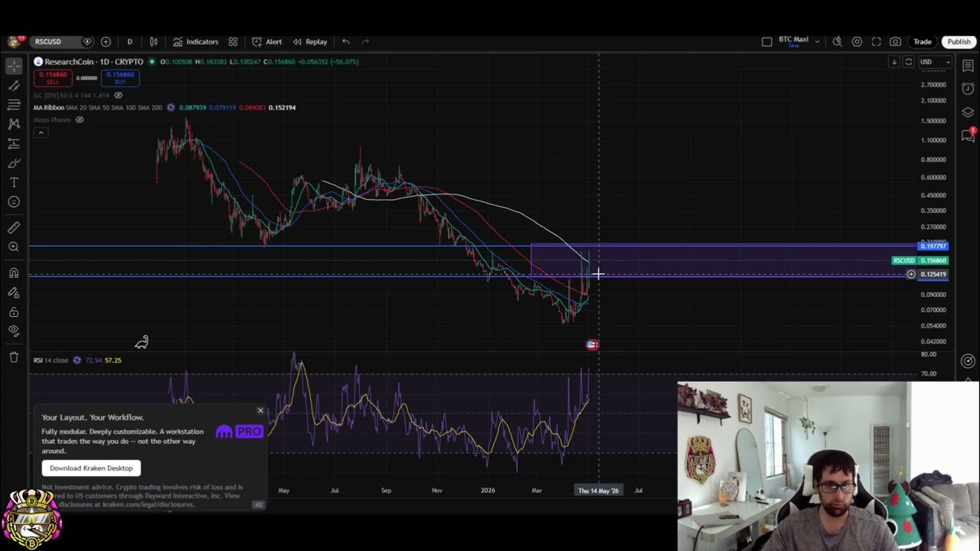Viewport: 980px width, 551px height.
Task: Close the Kraken Pro ad popup
Action: (x=260, y=411)
